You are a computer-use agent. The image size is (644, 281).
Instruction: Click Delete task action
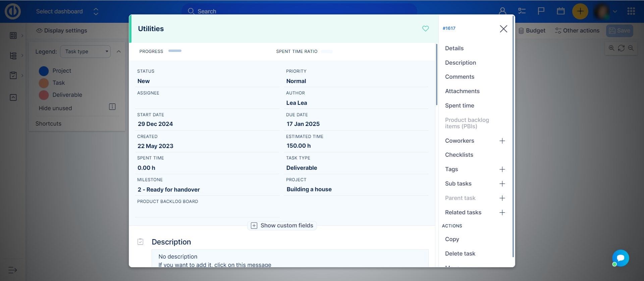460,254
